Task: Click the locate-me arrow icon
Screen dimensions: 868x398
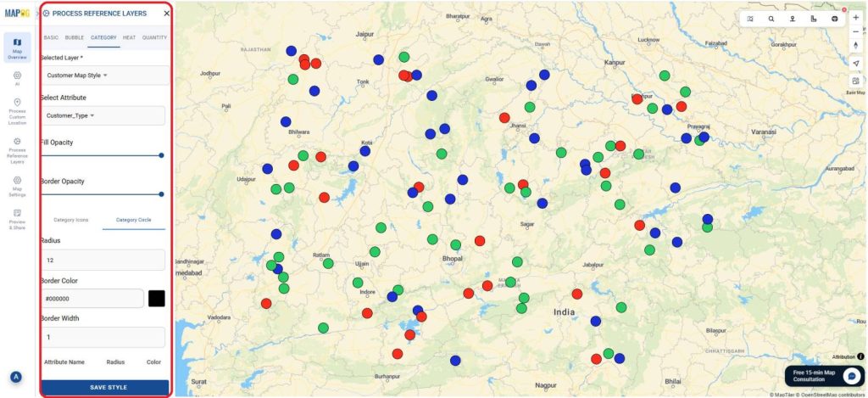Action: coord(856,64)
